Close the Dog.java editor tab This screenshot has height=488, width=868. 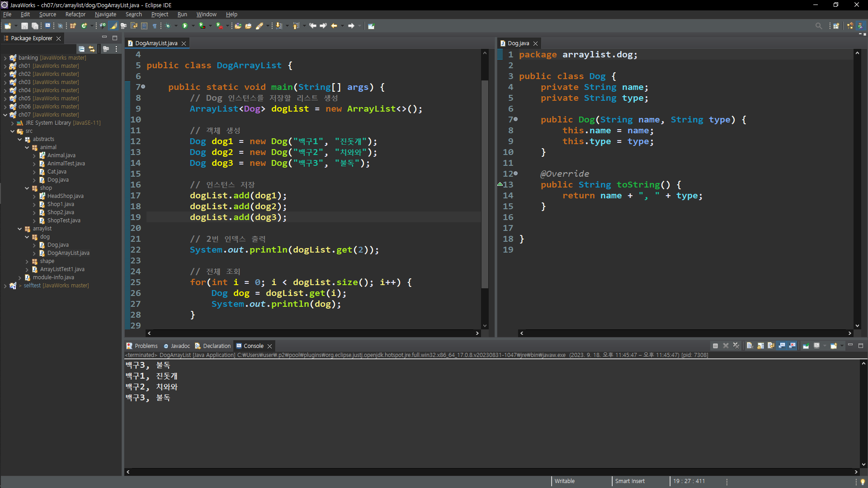tap(536, 43)
